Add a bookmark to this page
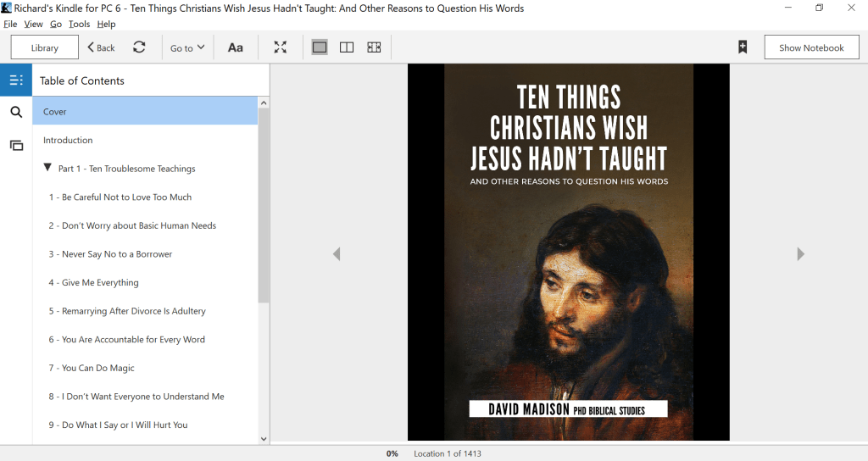 pyautogui.click(x=743, y=47)
